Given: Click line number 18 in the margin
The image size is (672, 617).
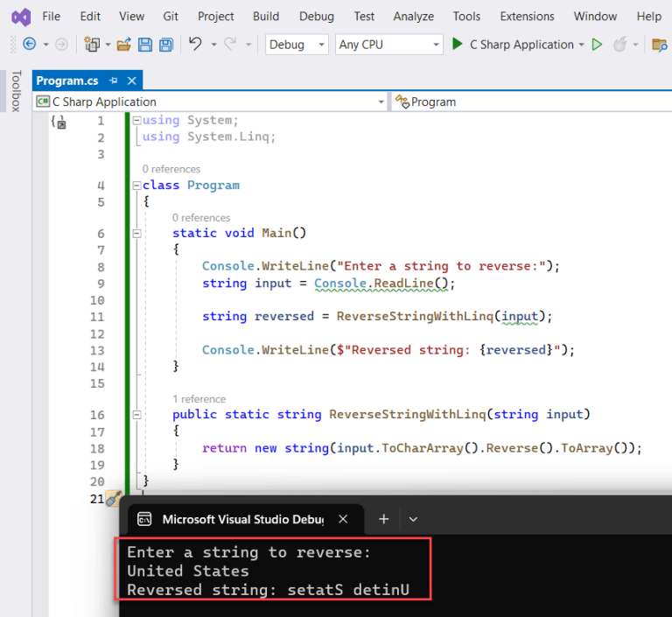Looking at the screenshot, I should pos(97,448).
